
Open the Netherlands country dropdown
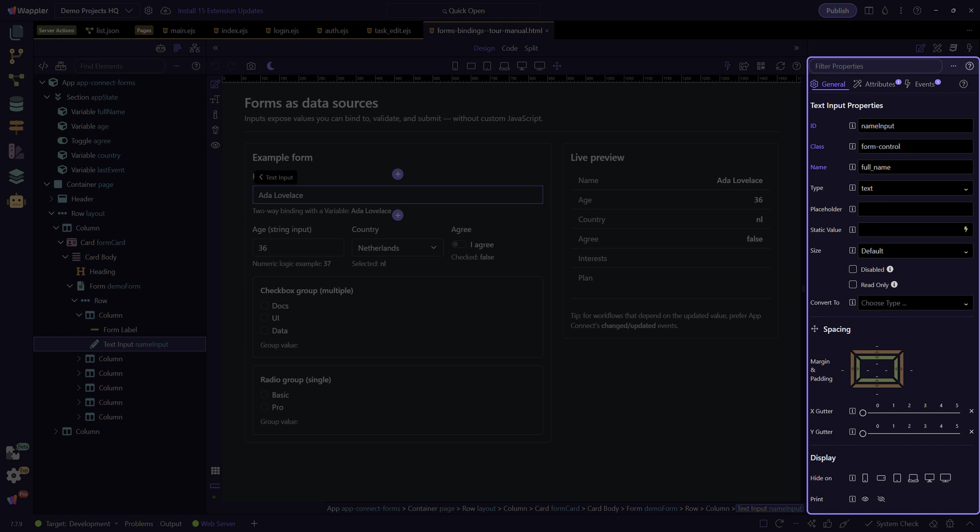pos(397,248)
